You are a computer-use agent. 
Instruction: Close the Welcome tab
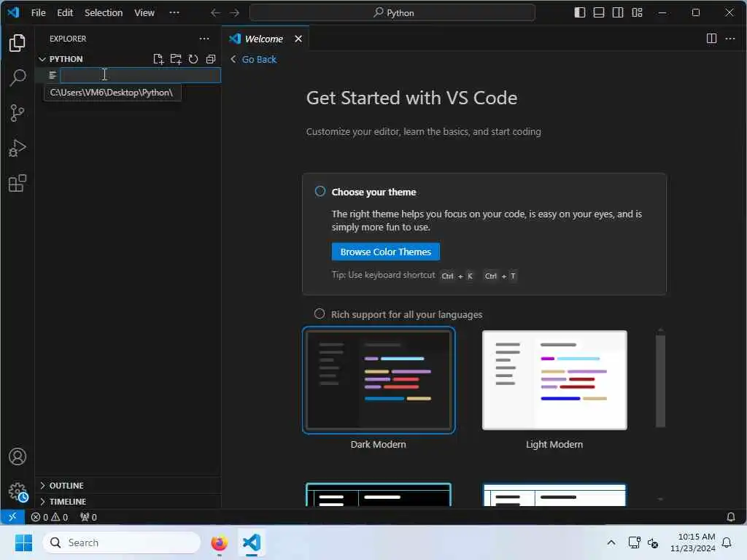pos(298,39)
